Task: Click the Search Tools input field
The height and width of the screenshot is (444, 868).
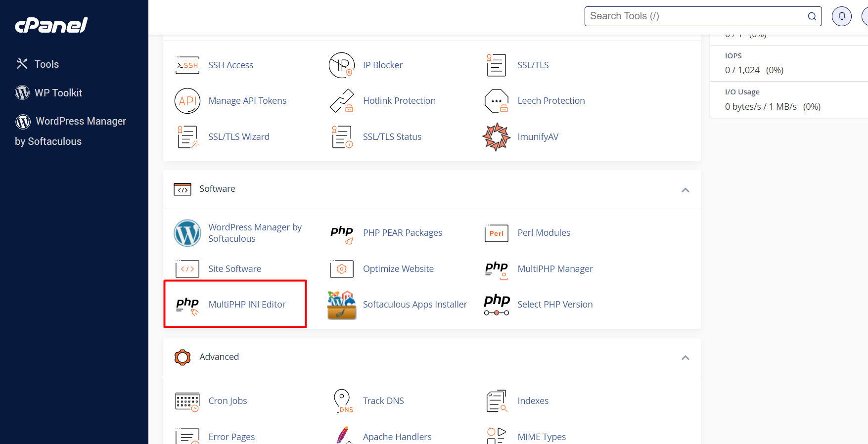Action: [x=703, y=16]
